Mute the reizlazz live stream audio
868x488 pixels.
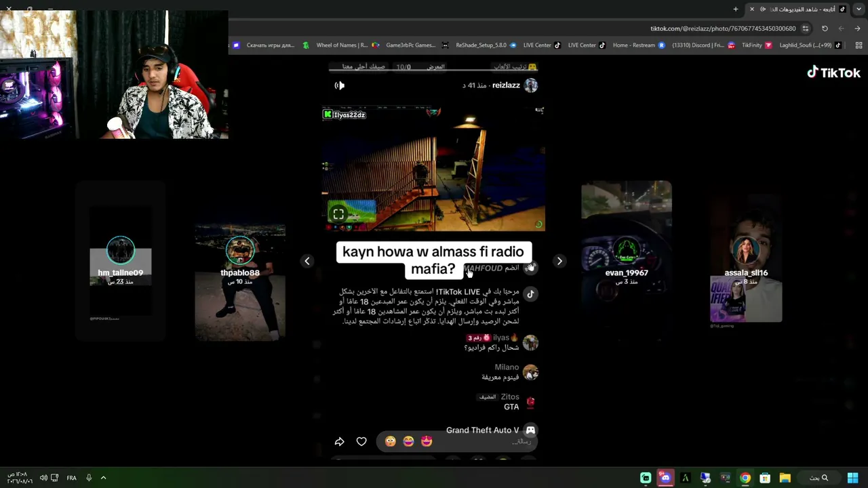pos(340,85)
